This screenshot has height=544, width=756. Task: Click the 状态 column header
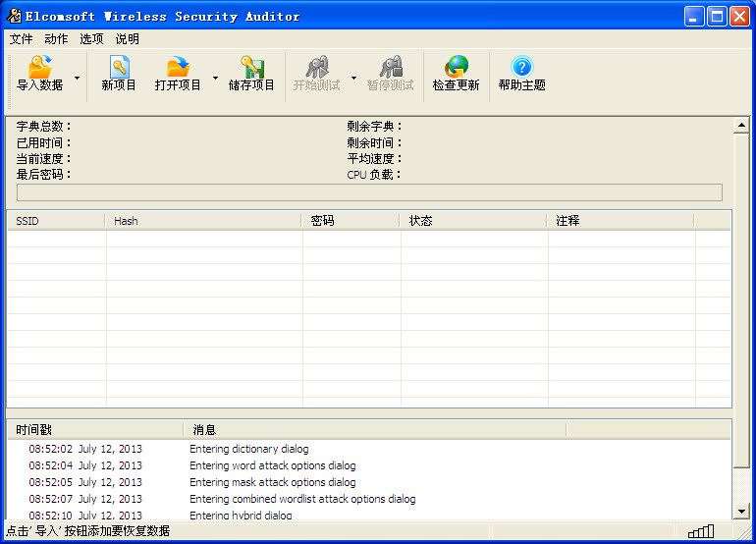[473, 221]
